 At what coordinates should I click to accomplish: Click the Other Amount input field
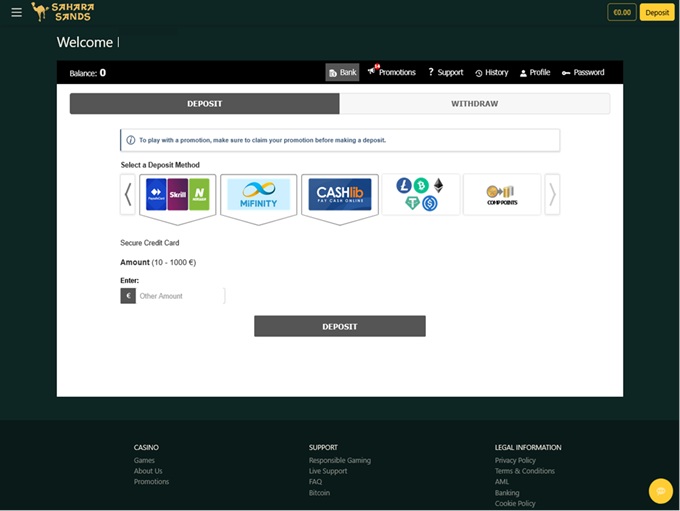pos(180,296)
